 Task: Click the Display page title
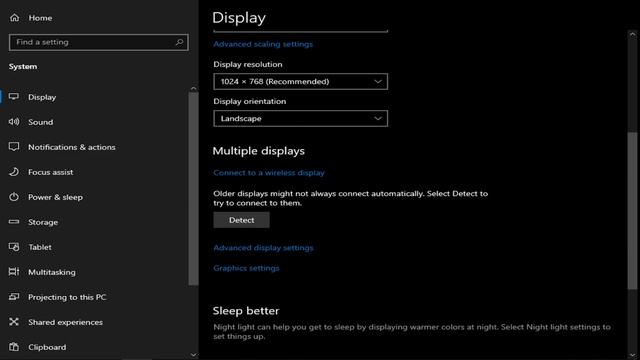[x=239, y=18]
